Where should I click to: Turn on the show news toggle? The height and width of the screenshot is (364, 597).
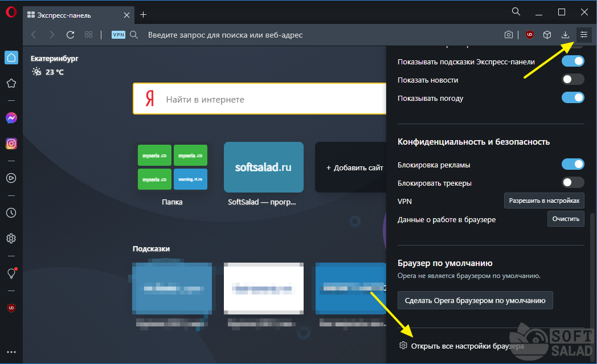[x=573, y=80]
